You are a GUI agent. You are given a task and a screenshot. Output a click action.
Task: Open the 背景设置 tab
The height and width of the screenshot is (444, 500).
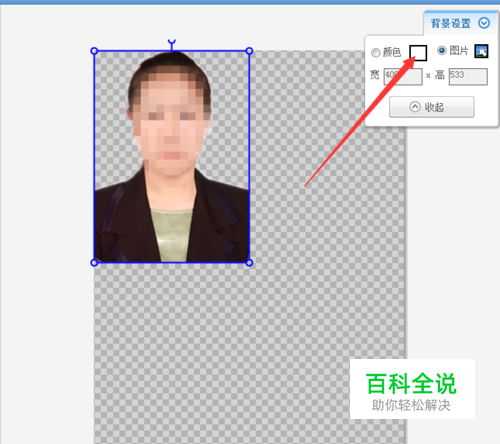click(460, 23)
